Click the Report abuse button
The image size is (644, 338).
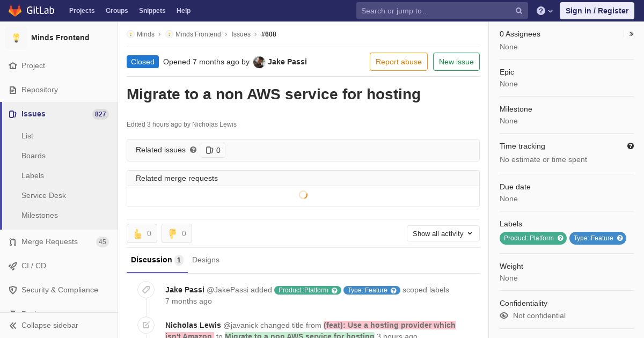click(399, 62)
